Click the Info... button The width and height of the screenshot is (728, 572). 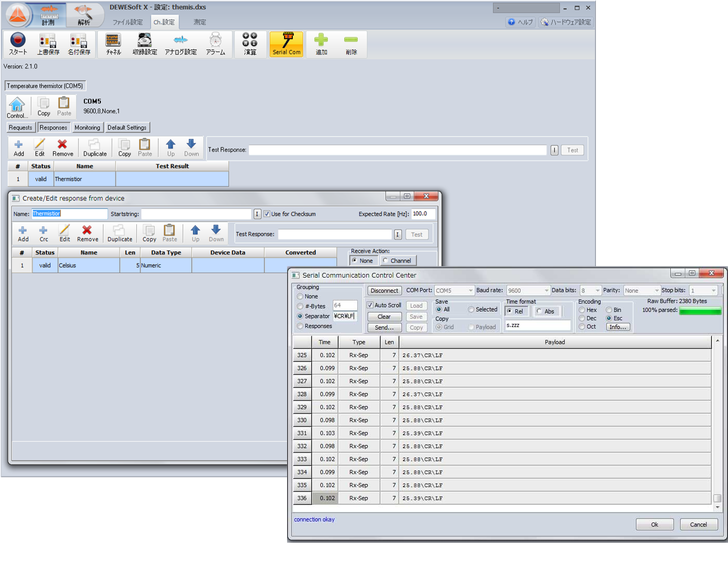point(618,327)
